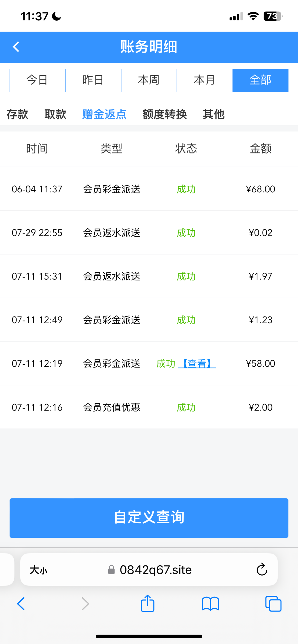
Task: Go back with Safari back chevron
Action: 21,604
